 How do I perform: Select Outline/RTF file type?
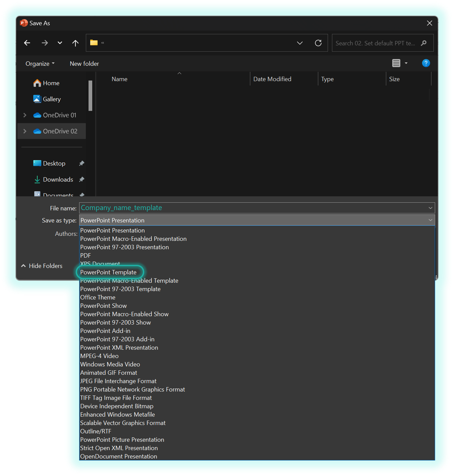point(257,431)
